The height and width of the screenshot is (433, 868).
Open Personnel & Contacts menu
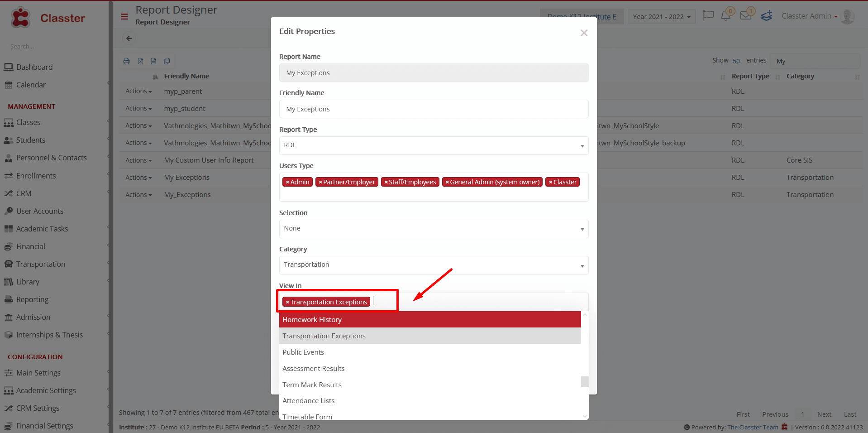pyautogui.click(x=51, y=158)
